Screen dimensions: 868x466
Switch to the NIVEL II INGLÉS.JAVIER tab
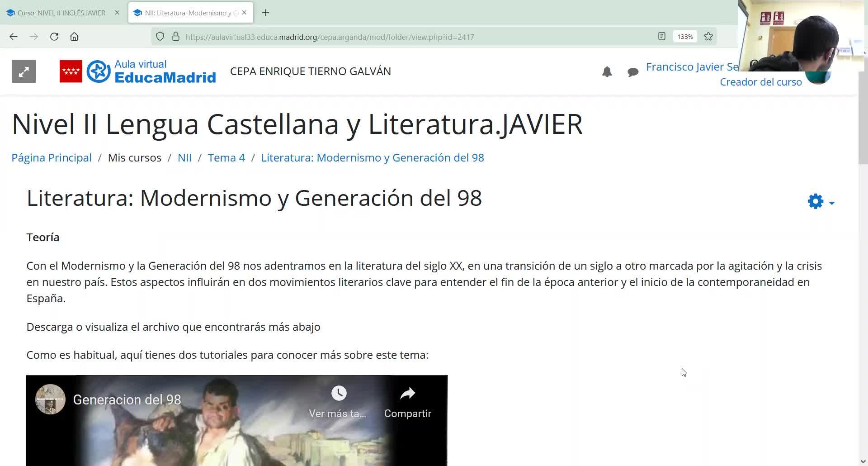point(61,13)
